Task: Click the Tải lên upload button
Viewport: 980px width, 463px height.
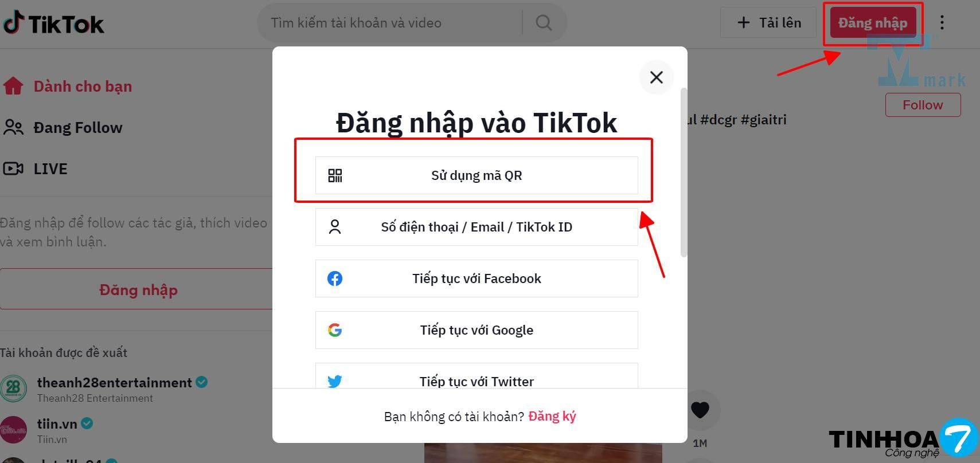Action: 768,22
